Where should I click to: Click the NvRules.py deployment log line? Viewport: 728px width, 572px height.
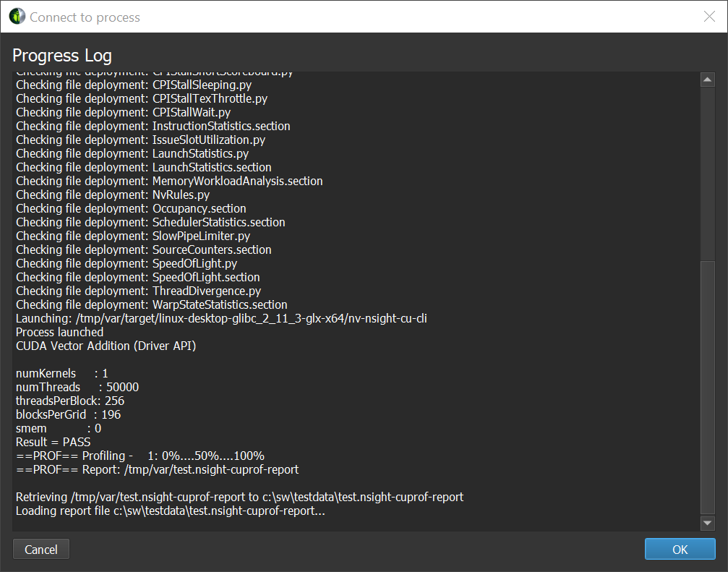point(113,195)
